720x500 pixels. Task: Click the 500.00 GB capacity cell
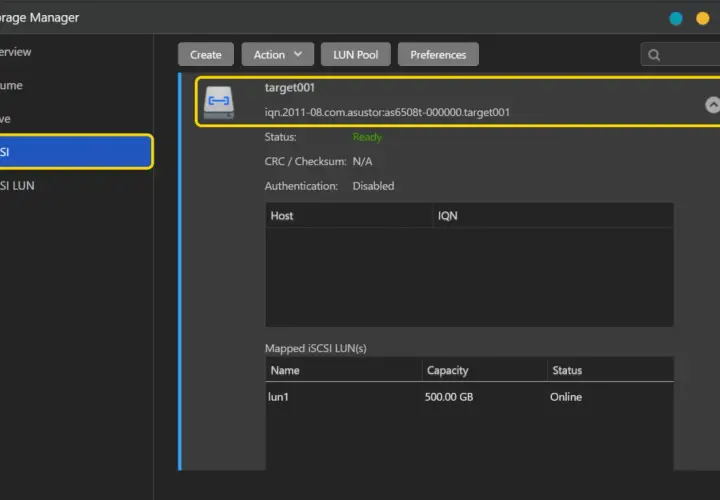(x=449, y=397)
